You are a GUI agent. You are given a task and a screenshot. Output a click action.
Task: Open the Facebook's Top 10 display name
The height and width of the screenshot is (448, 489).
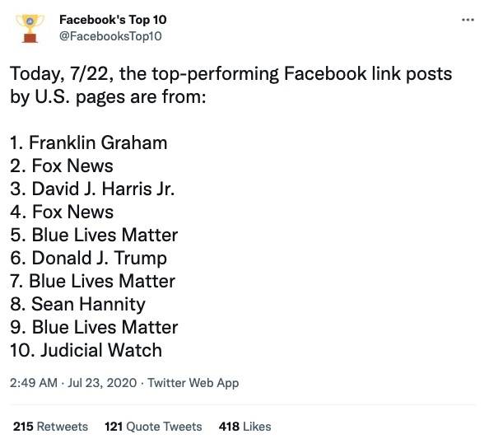(x=113, y=20)
